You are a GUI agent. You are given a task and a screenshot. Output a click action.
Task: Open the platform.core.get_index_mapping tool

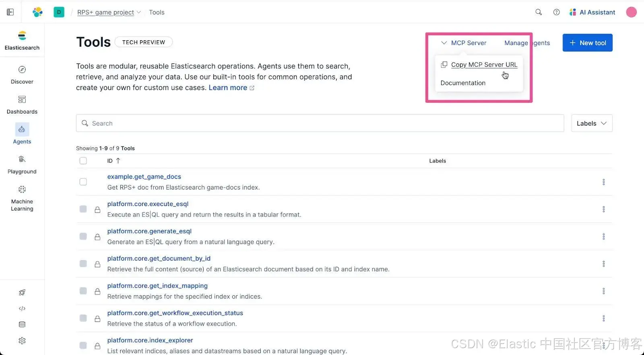[157, 286]
